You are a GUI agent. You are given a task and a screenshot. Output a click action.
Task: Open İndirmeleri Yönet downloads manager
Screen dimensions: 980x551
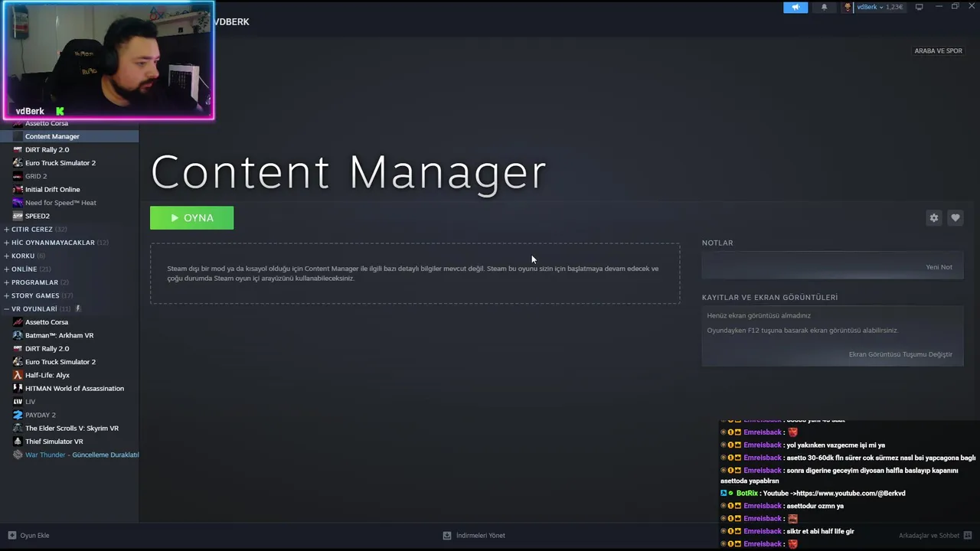(x=474, y=536)
